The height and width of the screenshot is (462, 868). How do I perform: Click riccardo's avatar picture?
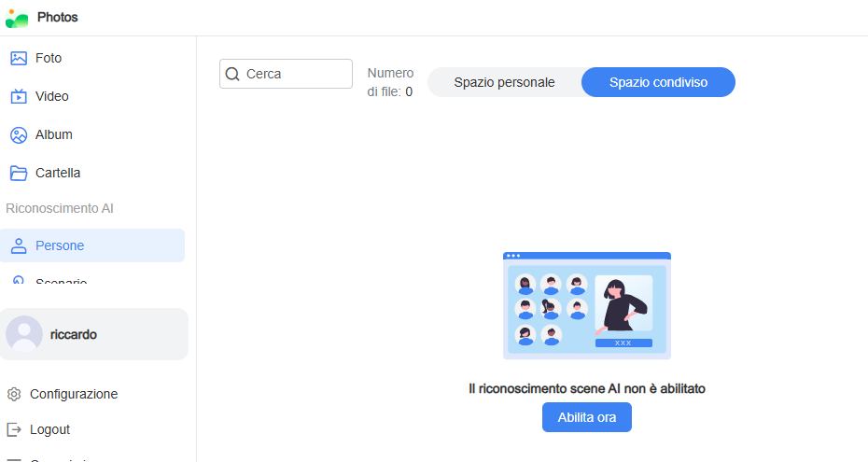click(24, 334)
